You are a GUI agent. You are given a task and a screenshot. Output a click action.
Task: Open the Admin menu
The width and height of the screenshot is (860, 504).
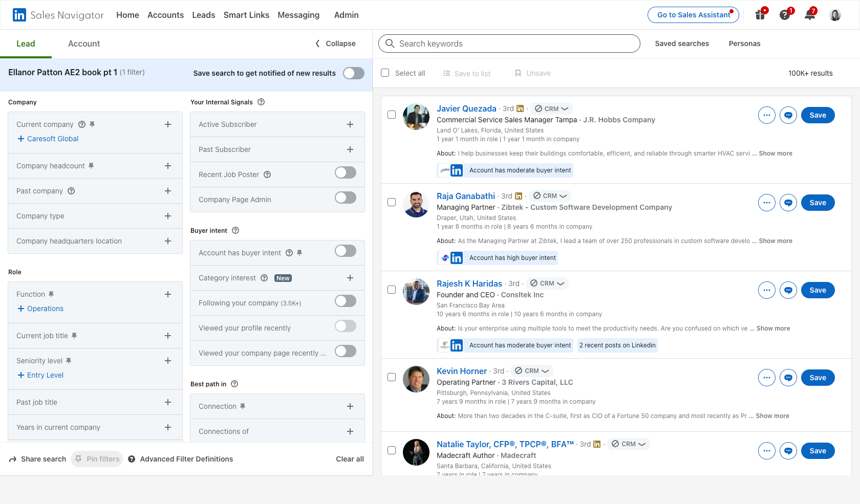pos(347,15)
